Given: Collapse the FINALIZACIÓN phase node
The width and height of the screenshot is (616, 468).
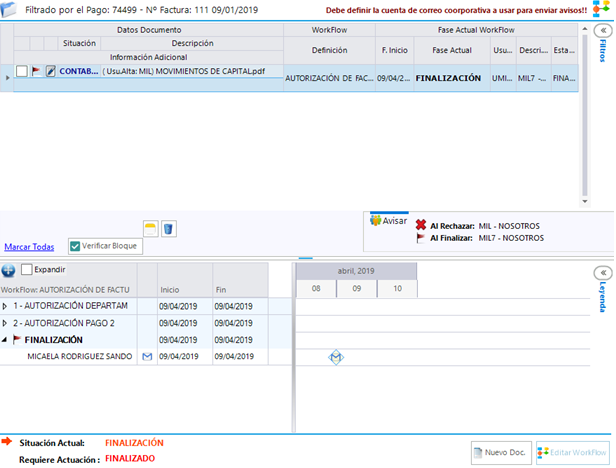Looking at the screenshot, I should tap(4, 340).
